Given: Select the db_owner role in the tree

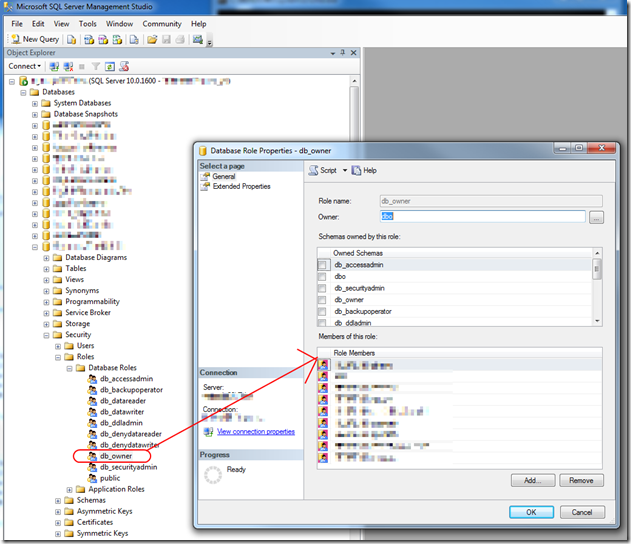Looking at the screenshot, I should 116,456.
